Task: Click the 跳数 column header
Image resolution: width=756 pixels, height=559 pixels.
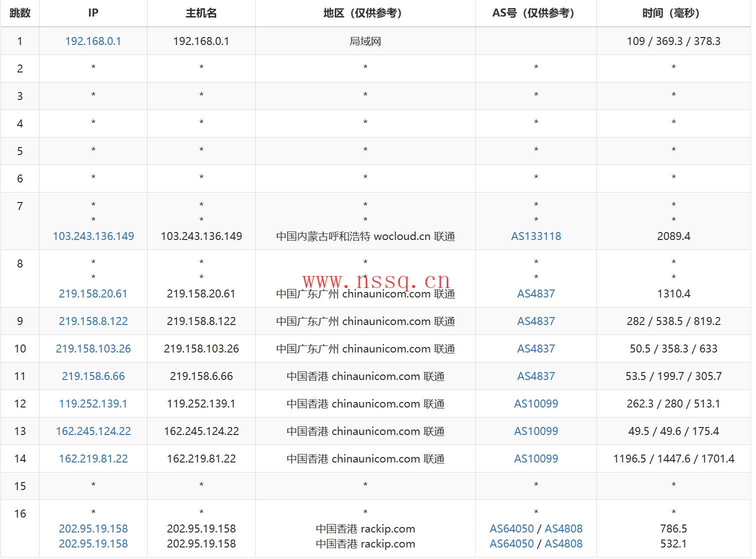Action: coord(20,13)
